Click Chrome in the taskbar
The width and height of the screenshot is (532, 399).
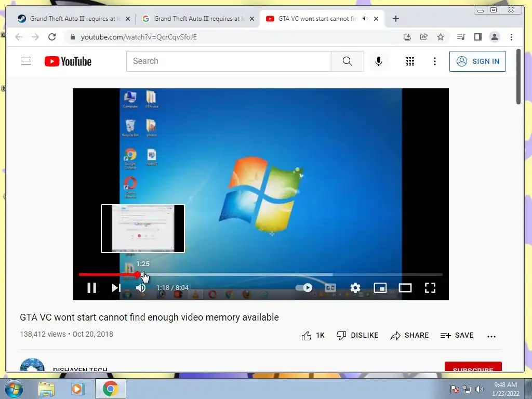(x=110, y=389)
